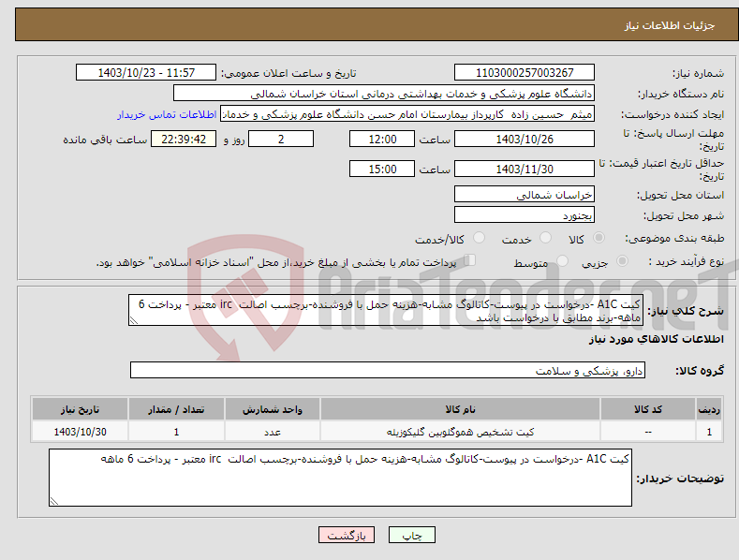Screen dimensions: 739x560
Task: Click the validity time field 15:00
Action: 382,169
